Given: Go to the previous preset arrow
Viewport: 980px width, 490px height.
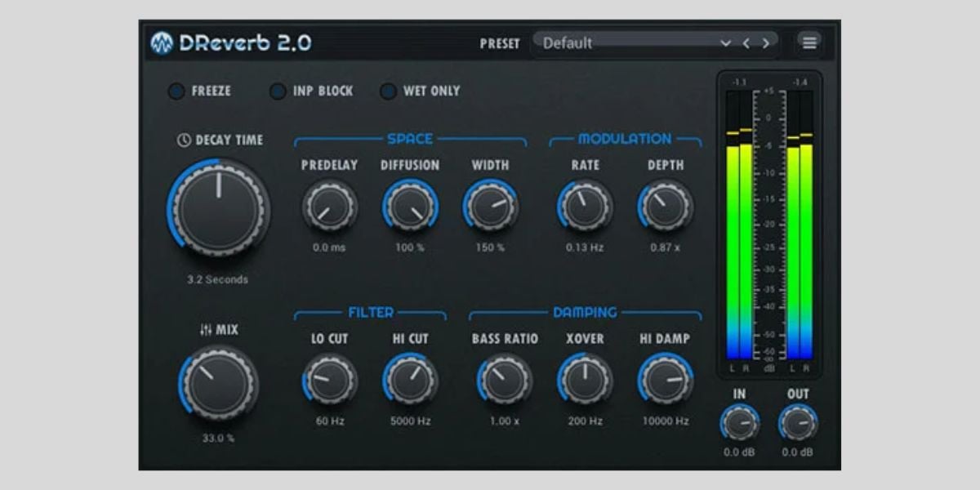Looking at the screenshot, I should click(746, 43).
